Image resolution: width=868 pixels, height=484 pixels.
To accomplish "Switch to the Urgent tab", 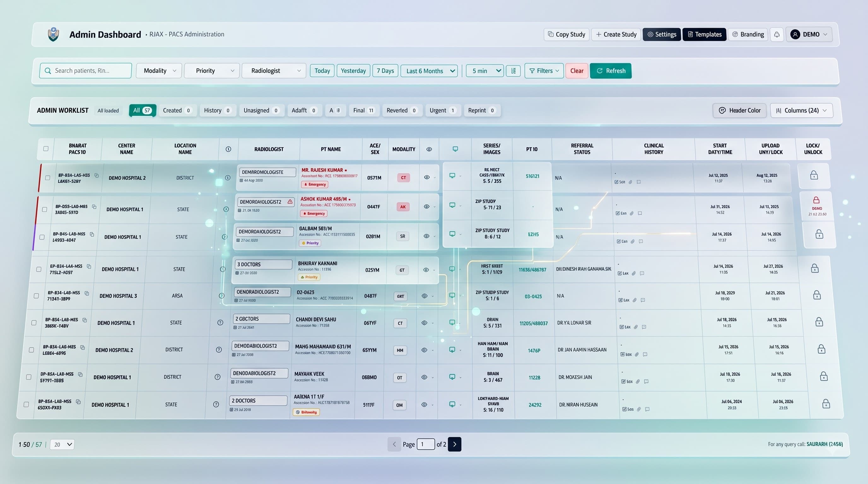I will pyautogui.click(x=443, y=110).
